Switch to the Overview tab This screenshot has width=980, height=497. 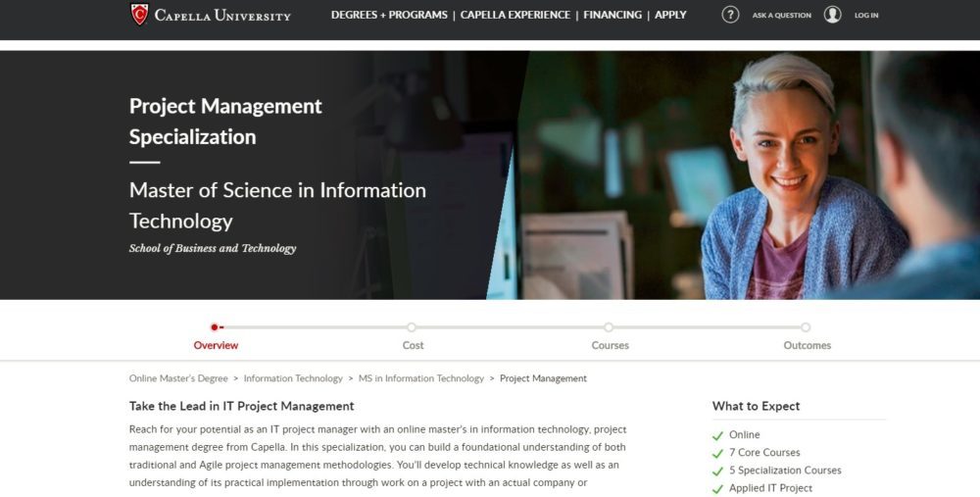coord(216,345)
